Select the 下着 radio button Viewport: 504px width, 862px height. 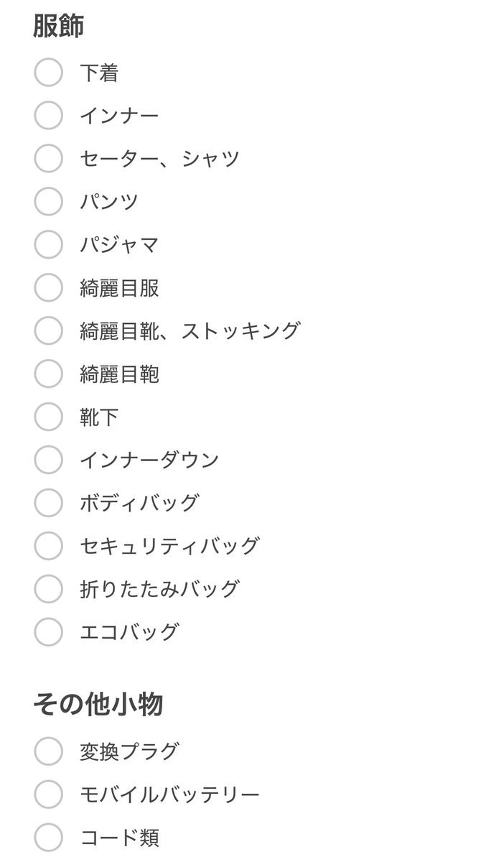pyautogui.click(x=48, y=73)
